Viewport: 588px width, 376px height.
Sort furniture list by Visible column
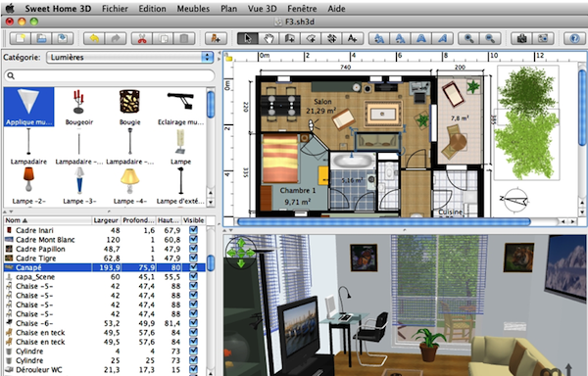coord(193,220)
